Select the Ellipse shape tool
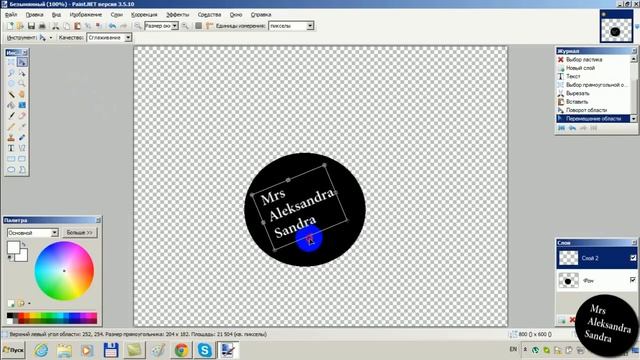 point(11,169)
